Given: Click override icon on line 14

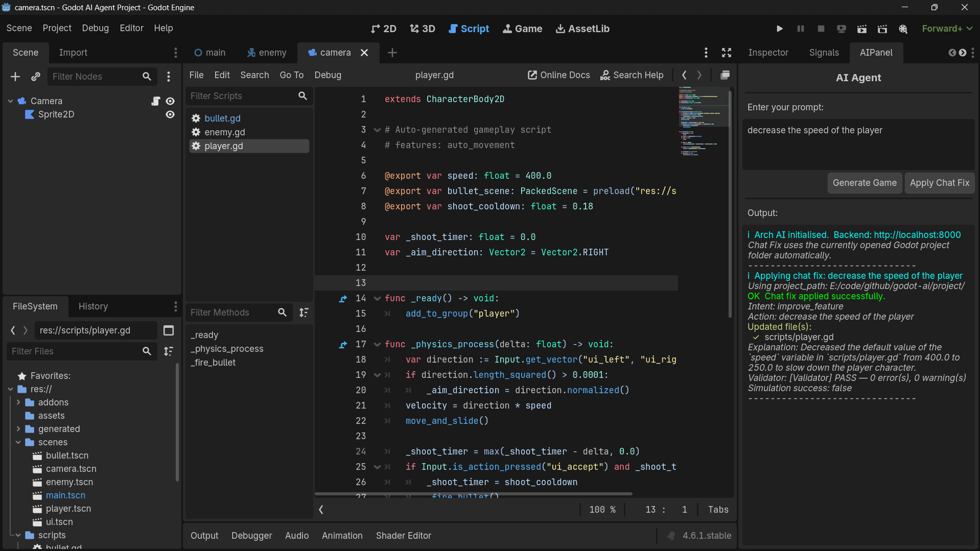Looking at the screenshot, I should click(343, 298).
